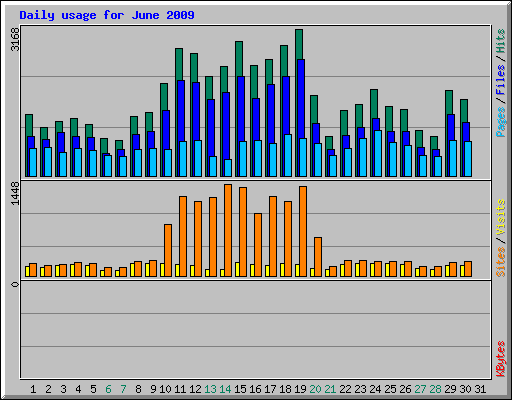The image size is (512, 400).
Task: Click the Pages legend label
Action: [500, 122]
